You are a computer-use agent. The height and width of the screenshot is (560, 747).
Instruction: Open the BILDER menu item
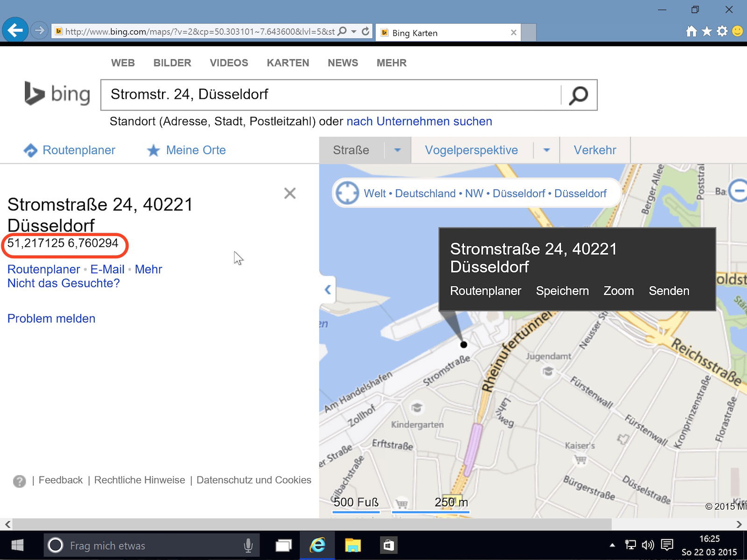click(172, 63)
